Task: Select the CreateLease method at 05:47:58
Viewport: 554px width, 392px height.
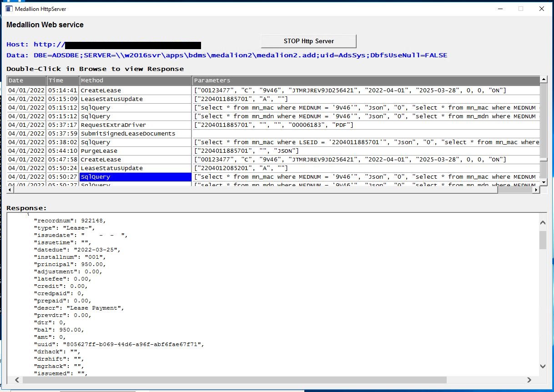Action: click(x=136, y=160)
